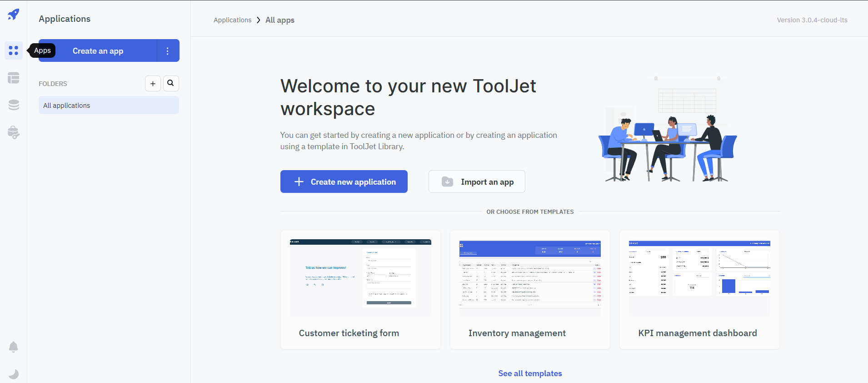Open the Create an app options menu
This screenshot has height=383, width=868.
(168, 51)
